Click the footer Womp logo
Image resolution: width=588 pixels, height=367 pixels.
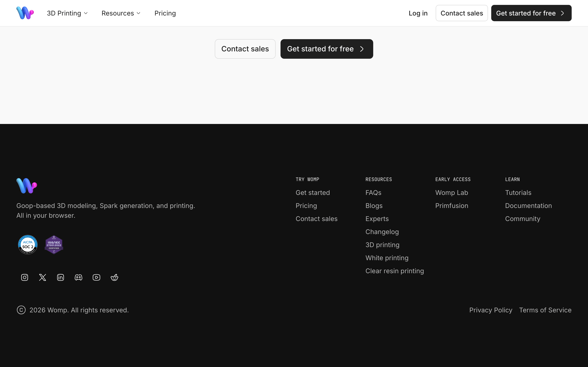(x=27, y=186)
